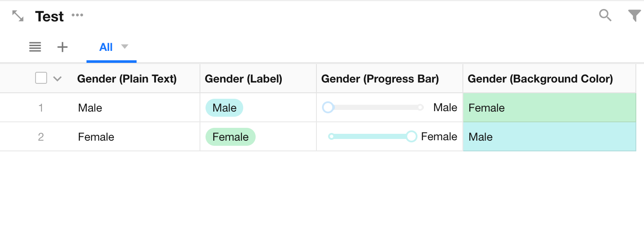This screenshot has width=644, height=236.
Task: Click the cyan Male background color cell
Action: pyautogui.click(x=549, y=137)
